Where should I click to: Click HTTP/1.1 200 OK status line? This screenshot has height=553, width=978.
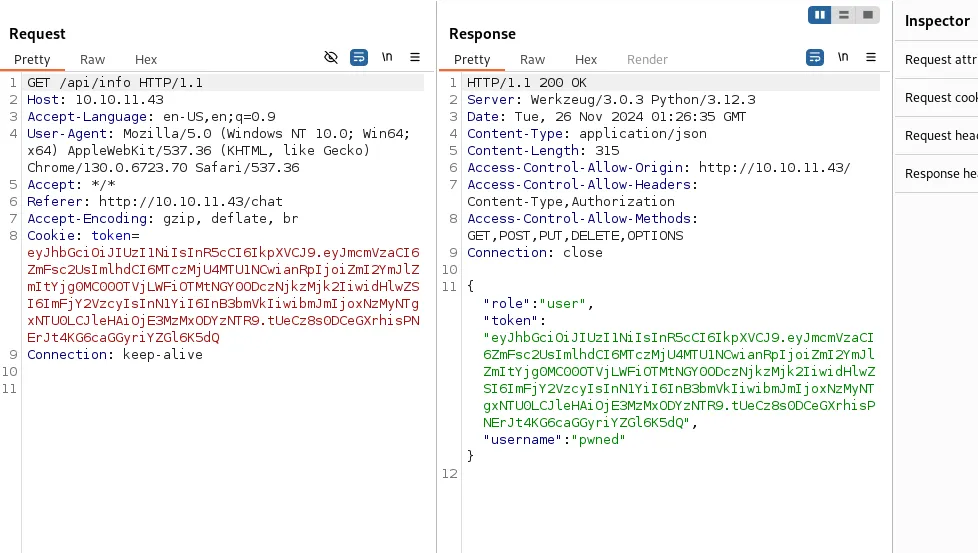[526, 83]
